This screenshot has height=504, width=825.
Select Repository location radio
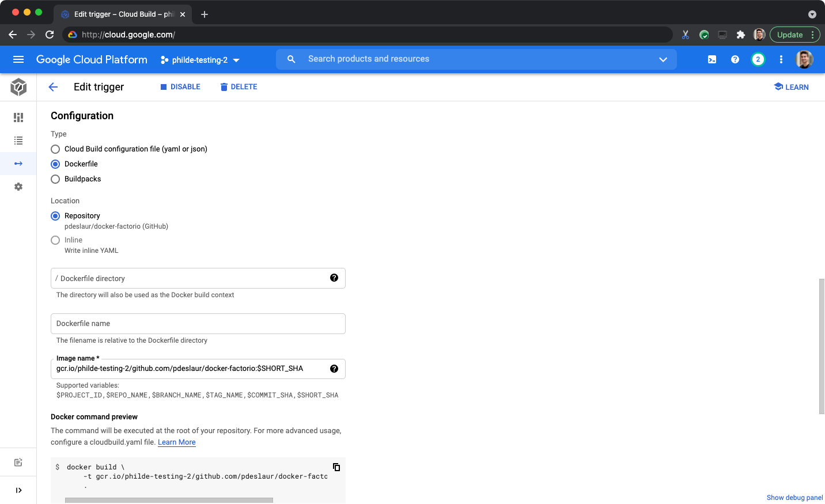[55, 216]
